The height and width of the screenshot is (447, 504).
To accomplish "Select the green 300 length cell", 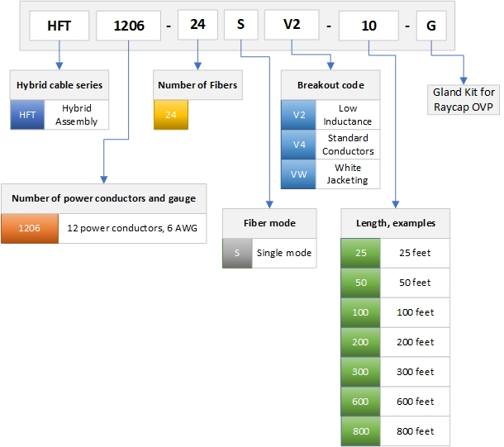I will click(360, 372).
